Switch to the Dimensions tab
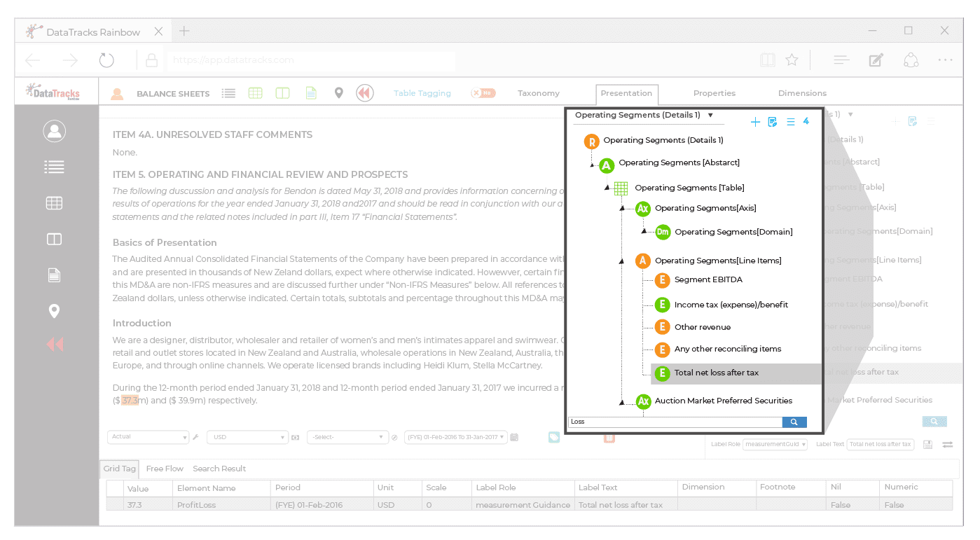This screenshot has height=540, width=980. click(x=802, y=93)
